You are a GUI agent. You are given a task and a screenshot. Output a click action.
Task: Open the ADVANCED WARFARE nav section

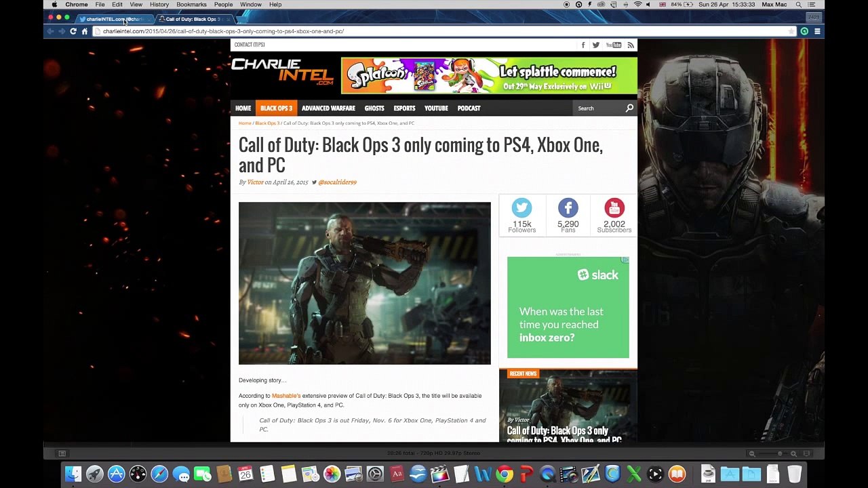click(x=328, y=108)
